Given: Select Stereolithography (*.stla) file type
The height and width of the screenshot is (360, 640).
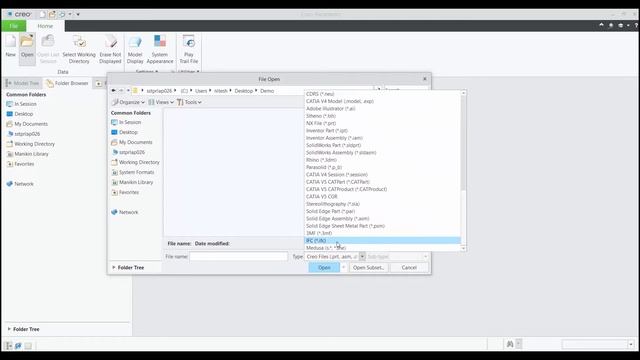Looking at the screenshot, I should tap(382, 204).
